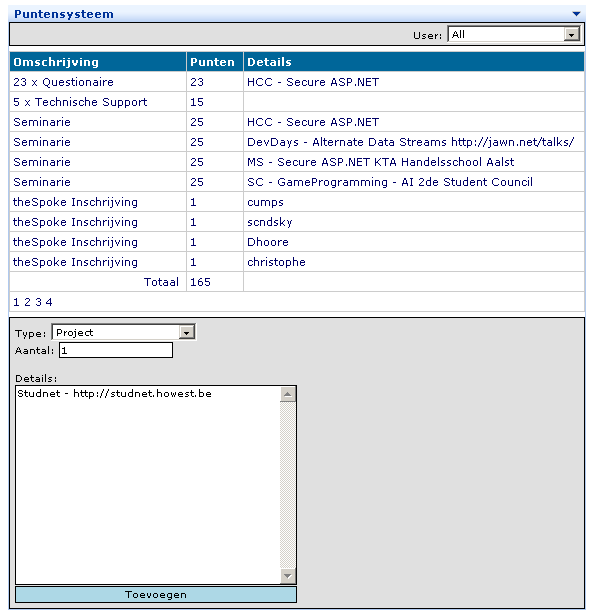596x615 pixels.
Task: Select the '5 x Technische Support' cell
Action: [x=98, y=102]
